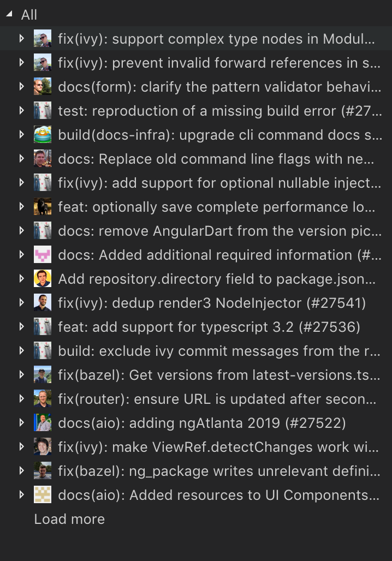
Task: Click the avatar beside the typescript 3.2 feat commit
Action: tap(43, 327)
